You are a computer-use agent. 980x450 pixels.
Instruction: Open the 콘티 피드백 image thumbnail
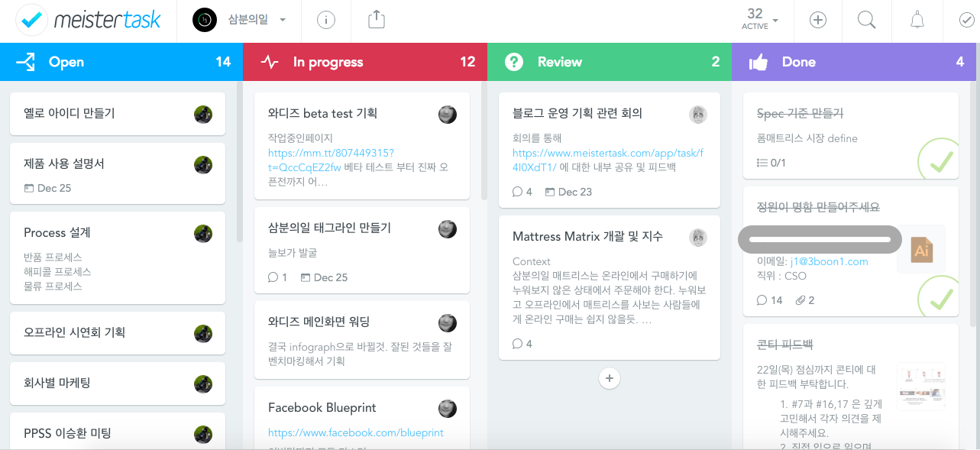(x=921, y=386)
